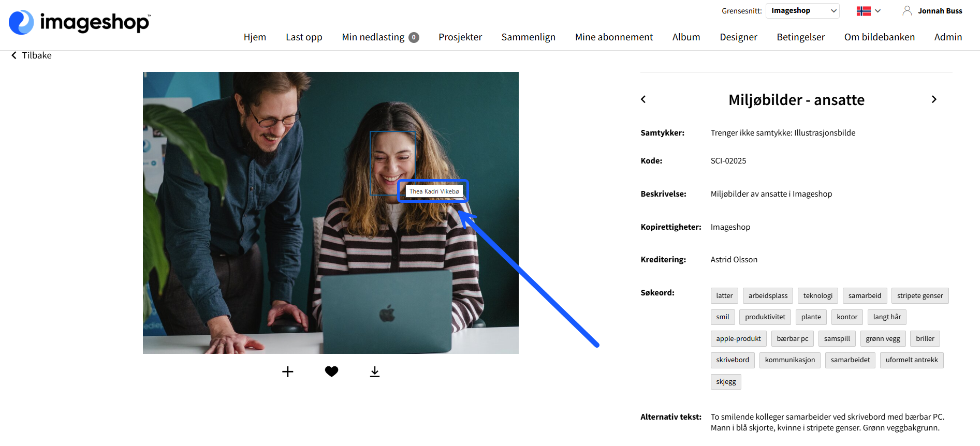The image size is (980, 446).
Task: Download the image using the download icon
Action: coord(375,371)
